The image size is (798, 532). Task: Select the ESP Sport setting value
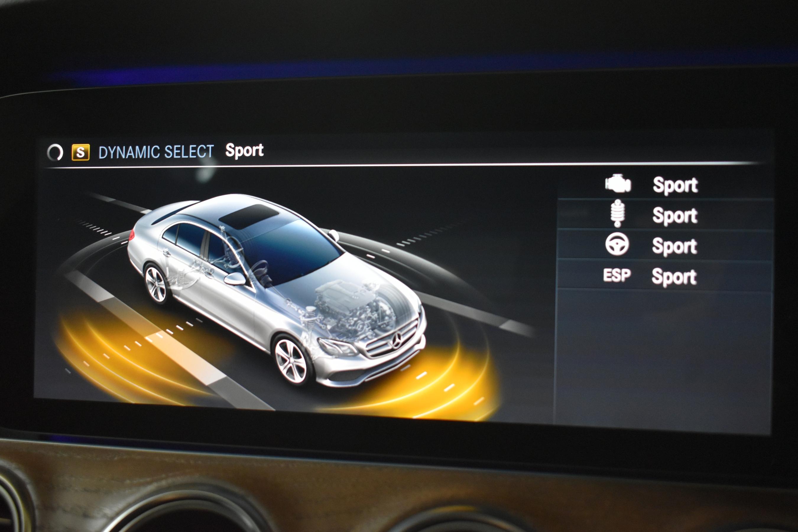point(674,277)
